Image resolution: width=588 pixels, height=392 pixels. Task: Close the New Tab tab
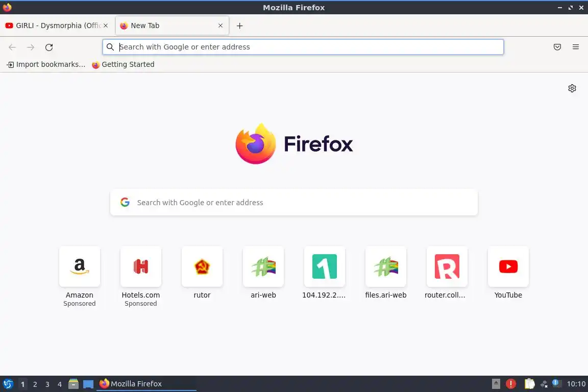click(x=220, y=26)
